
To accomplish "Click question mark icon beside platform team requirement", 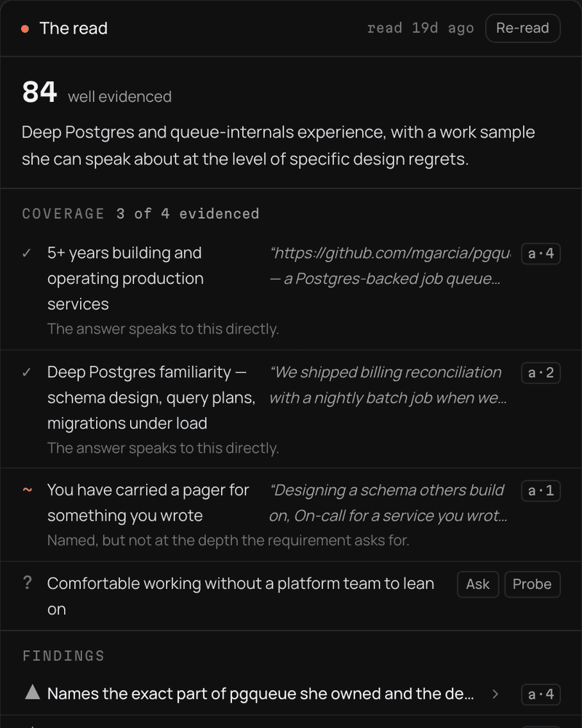I will point(28,582).
